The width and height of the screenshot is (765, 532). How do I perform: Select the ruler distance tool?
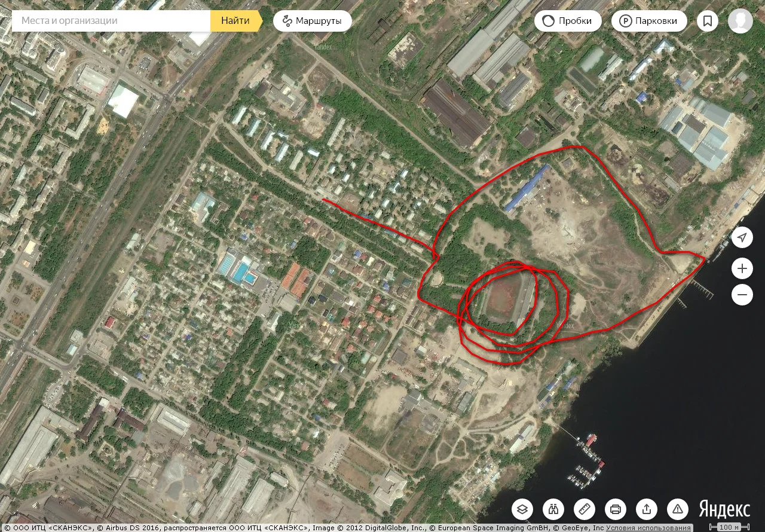(x=585, y=509)
